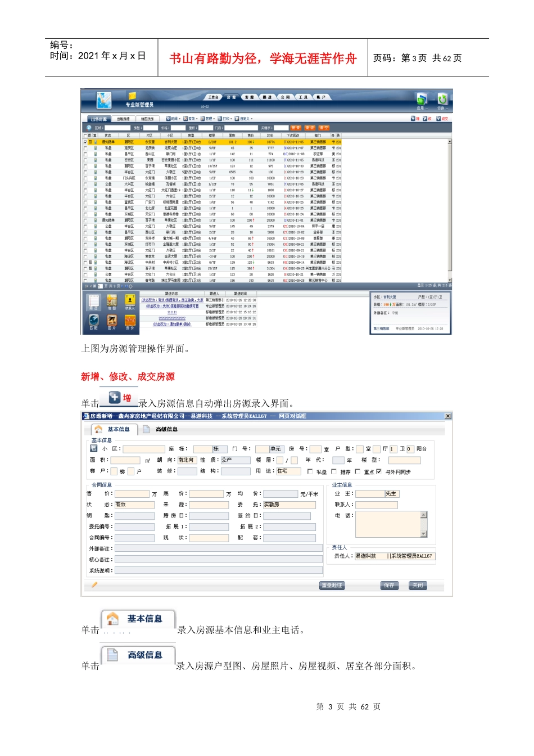Open the 状态 combo box showing 有效
This screenshot has width=534, height=756.
click(x=134, y=505)
